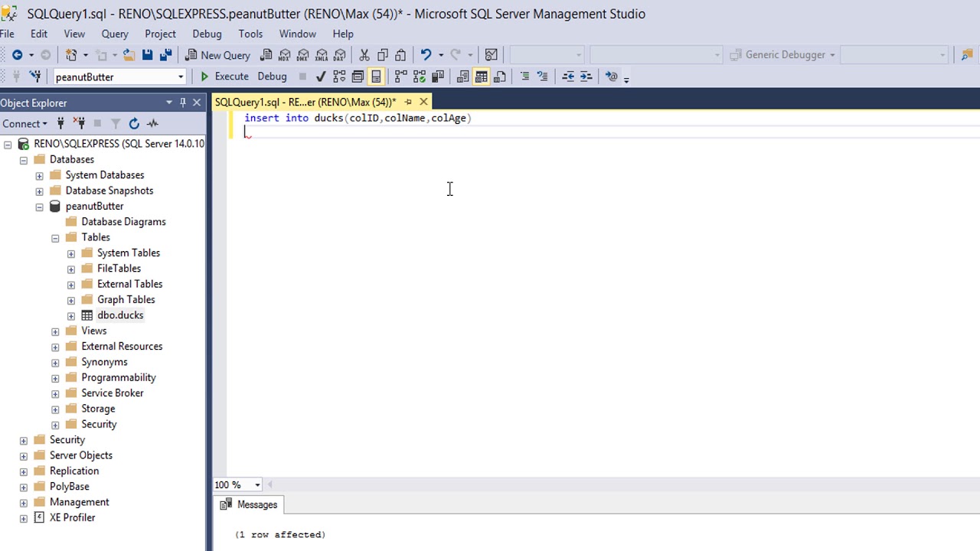
Task: Click the DMX query icon
Action: 303,54
